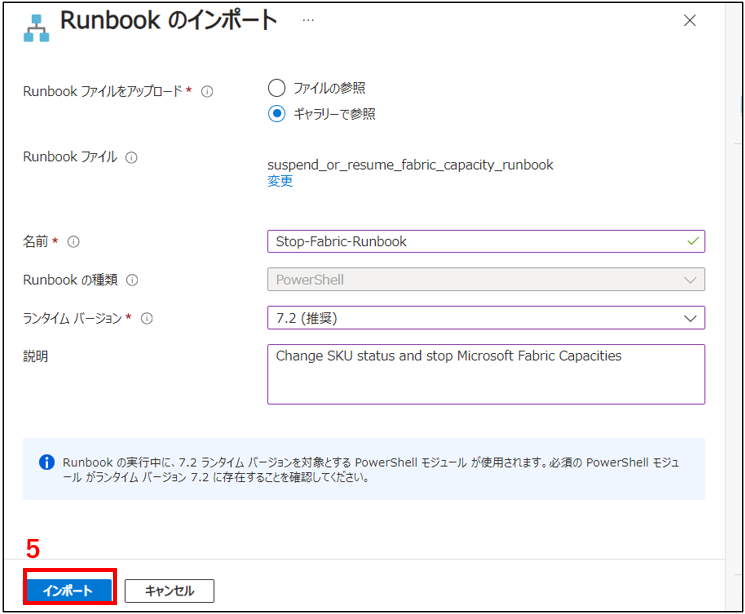Click the runtime 7.2 notice message text

(x=371, y=470)
